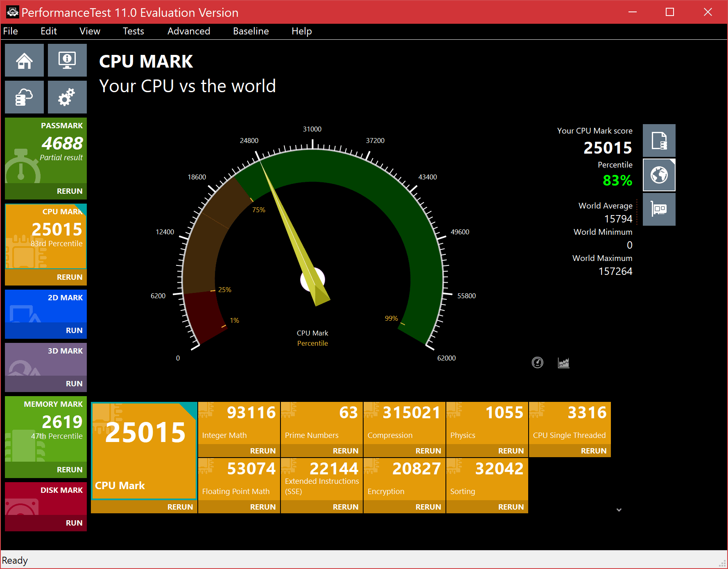Click the 83% percentile value
Image resolution: width=728 pixels, height=569 pixels.
(x=617, y=180)
